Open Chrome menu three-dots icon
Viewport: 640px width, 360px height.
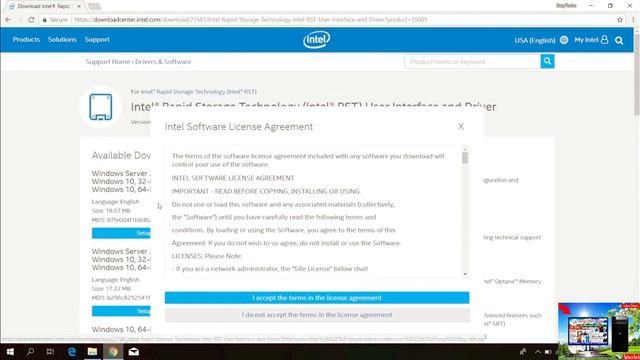click(633, 20)
